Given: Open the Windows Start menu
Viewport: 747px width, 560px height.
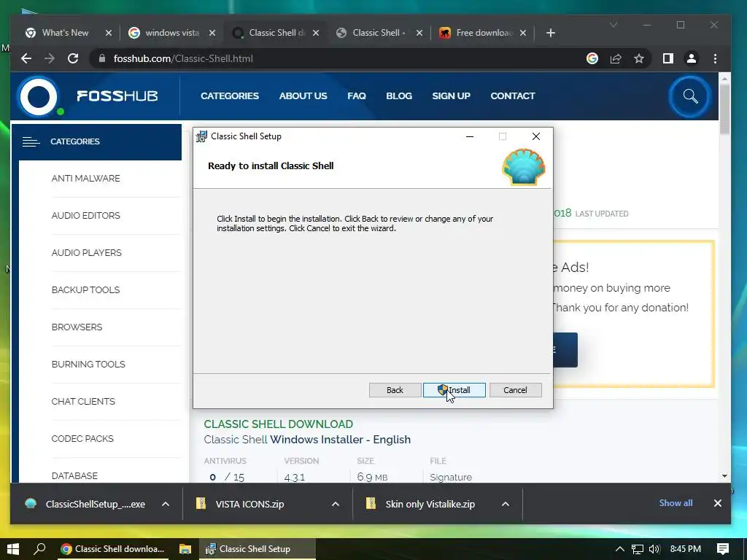Looking at the screenshot, I should pos(13,549).
